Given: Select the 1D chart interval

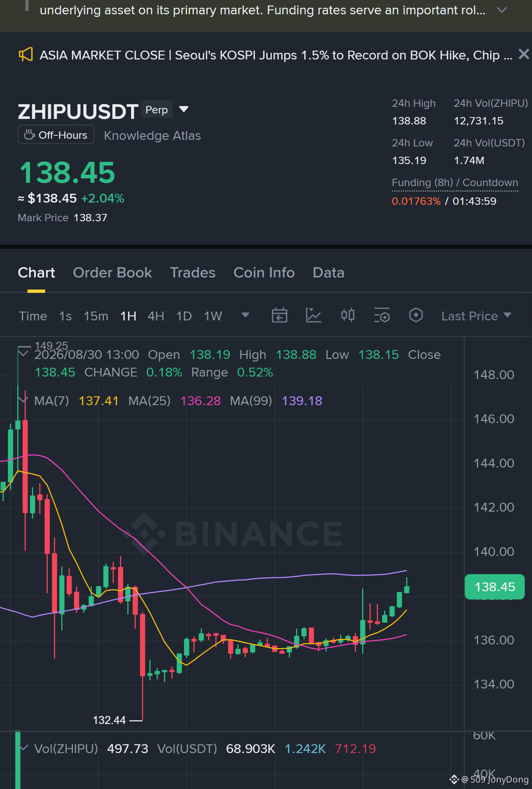Looking at the screenshot, I should [x=184, y=316].
